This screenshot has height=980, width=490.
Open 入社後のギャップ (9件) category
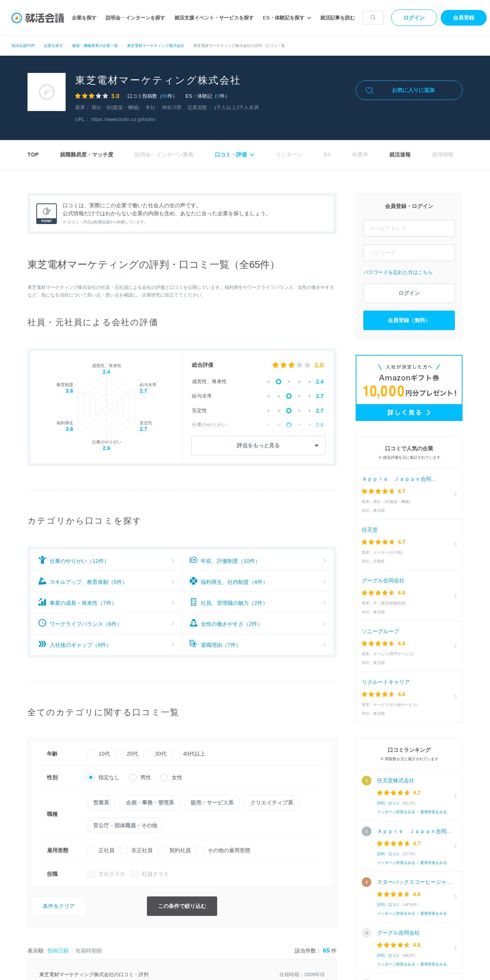106,645
